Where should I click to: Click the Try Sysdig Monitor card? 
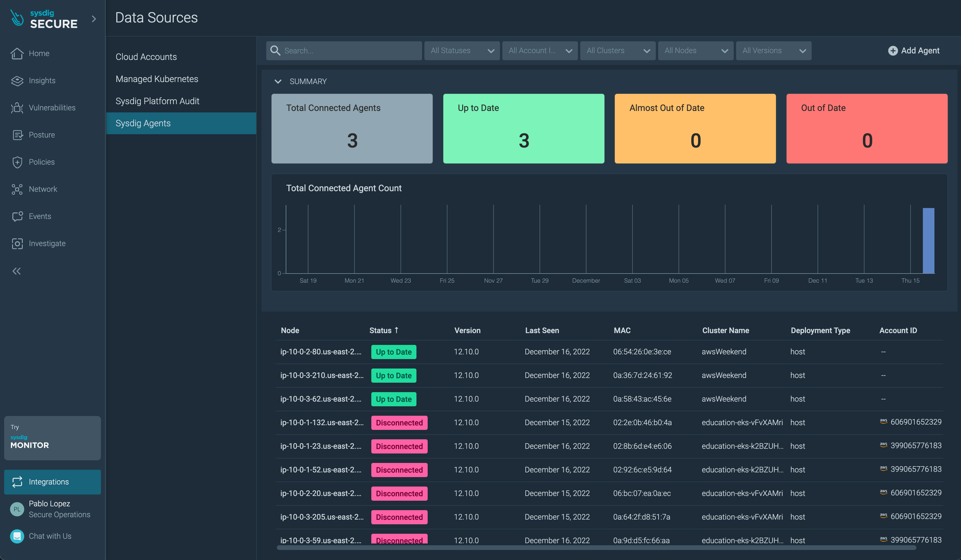click(x=52, y=438)
